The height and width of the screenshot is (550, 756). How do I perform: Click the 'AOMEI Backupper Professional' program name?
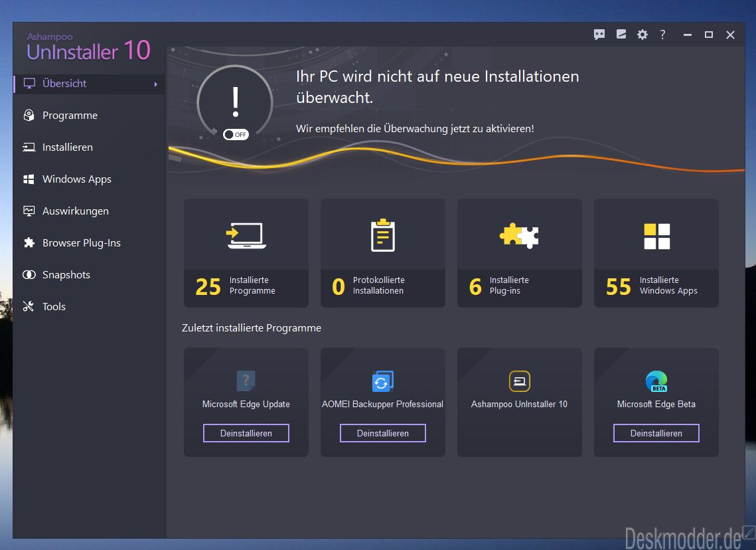383,405
